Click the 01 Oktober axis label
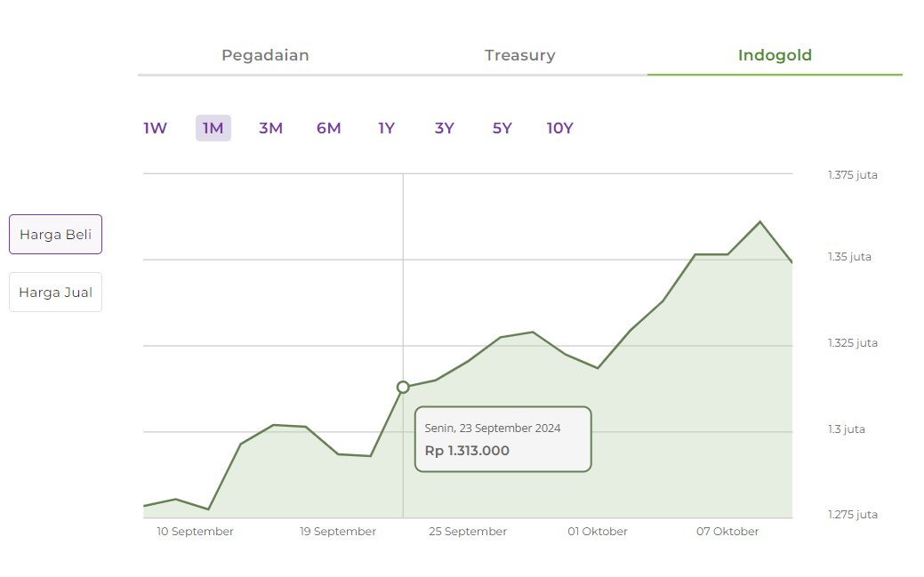This screenshot has width=924, height=577. [598, 532]
